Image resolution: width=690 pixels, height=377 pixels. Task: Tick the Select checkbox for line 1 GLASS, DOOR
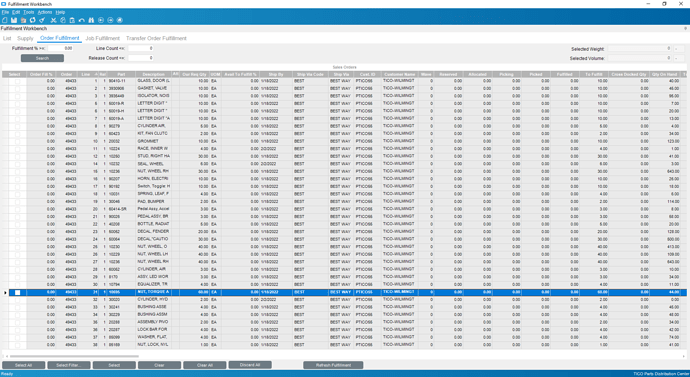[18, 81]
